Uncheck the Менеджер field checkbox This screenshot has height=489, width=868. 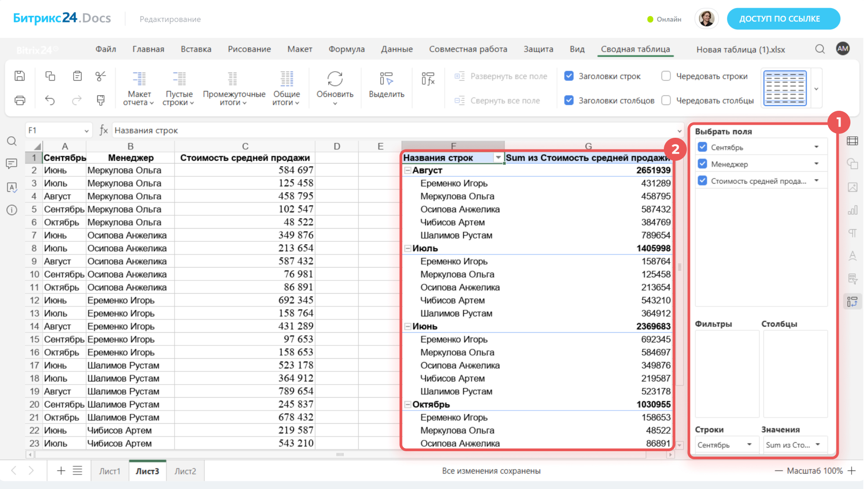[x=702, y=164]
